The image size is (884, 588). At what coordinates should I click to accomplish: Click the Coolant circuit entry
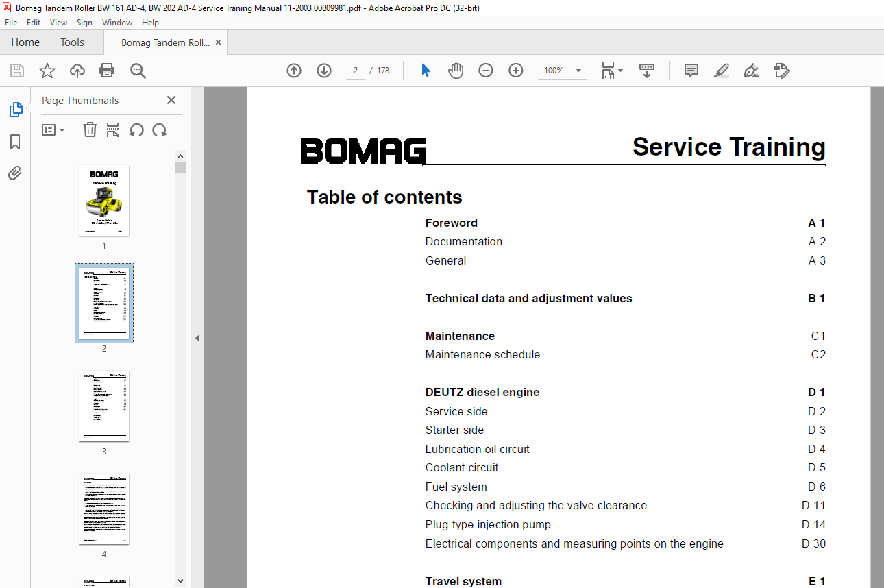[x=462, y=467]
